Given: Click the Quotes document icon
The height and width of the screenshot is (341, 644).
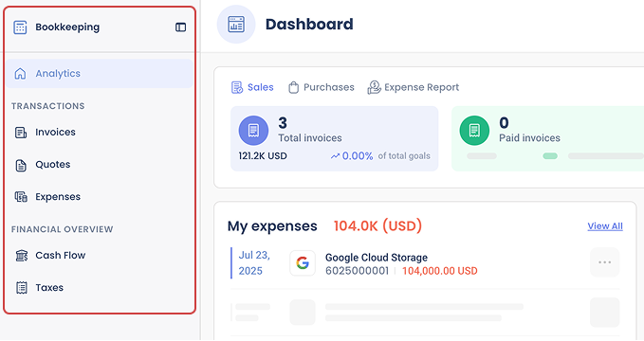Looking at the screenshot, I should point(21,165).
